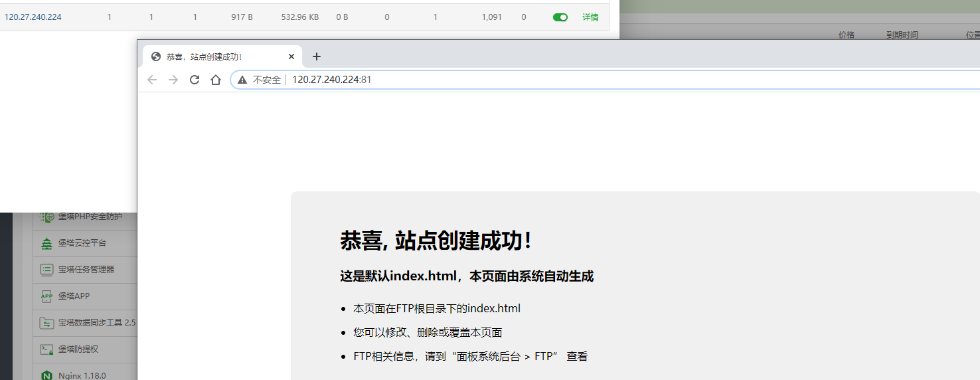Select the 恭喜, 站点创建成功 browser tab
This screenshot has height=380, width=980.
(x=222, y=56)
